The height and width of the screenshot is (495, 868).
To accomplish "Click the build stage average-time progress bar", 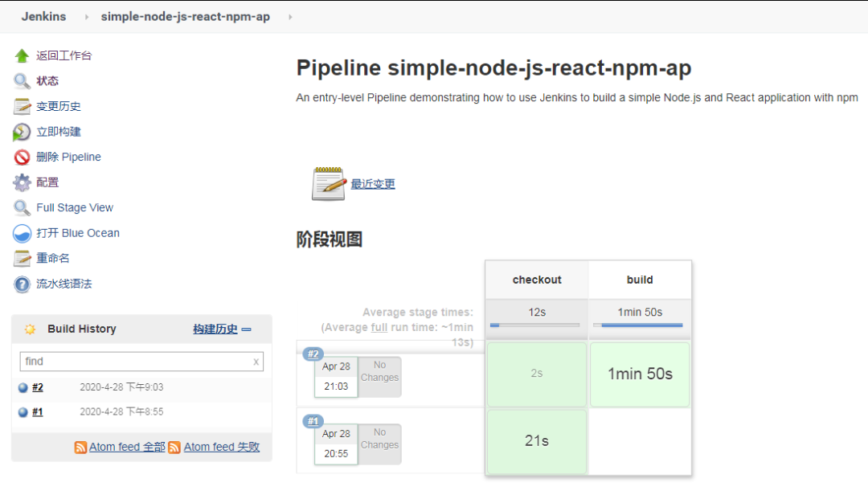I will click(639, 325).
